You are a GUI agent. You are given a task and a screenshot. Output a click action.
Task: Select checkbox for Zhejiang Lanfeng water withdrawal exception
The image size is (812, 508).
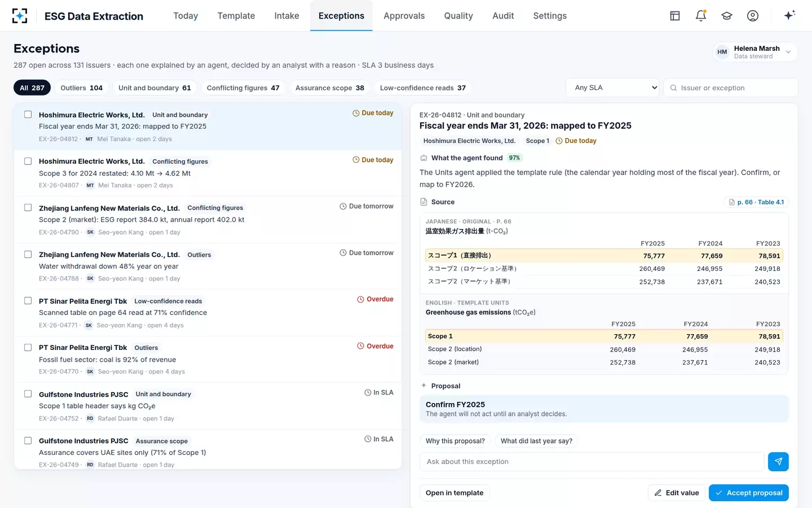pyautogui.click(x=28, y=255)
